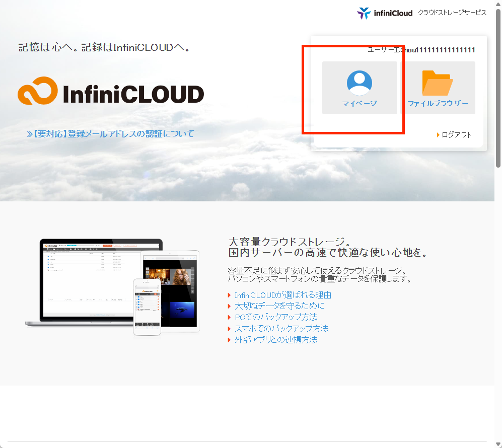This screenshot has height=448, width=502.
Task: Open the 登録メールアドレスの認証について notice link
Action: pos(110,134)
